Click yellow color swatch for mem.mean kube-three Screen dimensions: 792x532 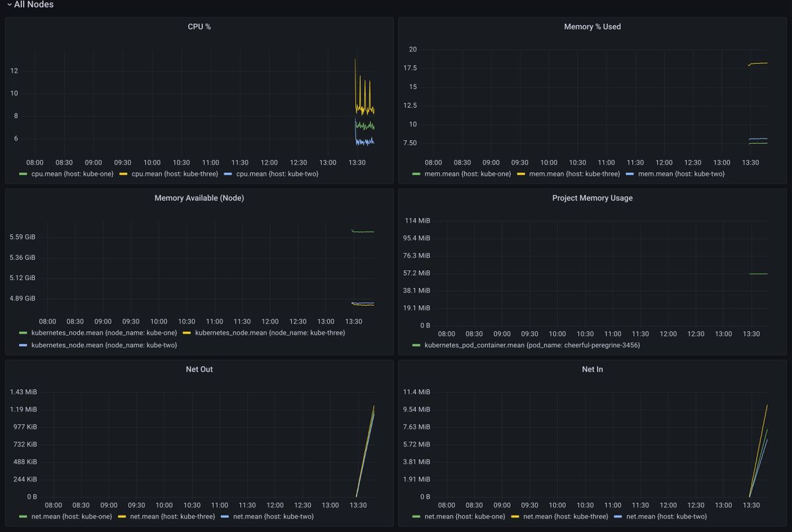point(520,174)
